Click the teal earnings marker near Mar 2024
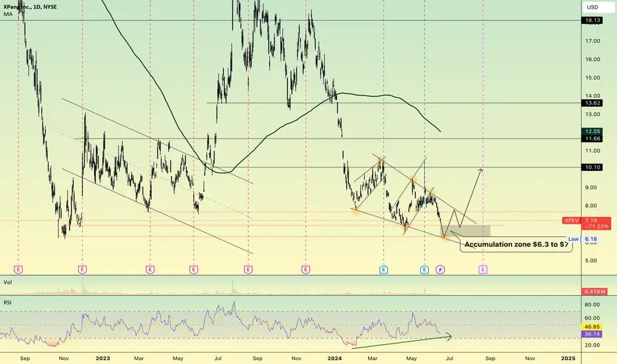The width and height of the screenshot is (617, 364). pyautogui.click(x=384, y=269)
